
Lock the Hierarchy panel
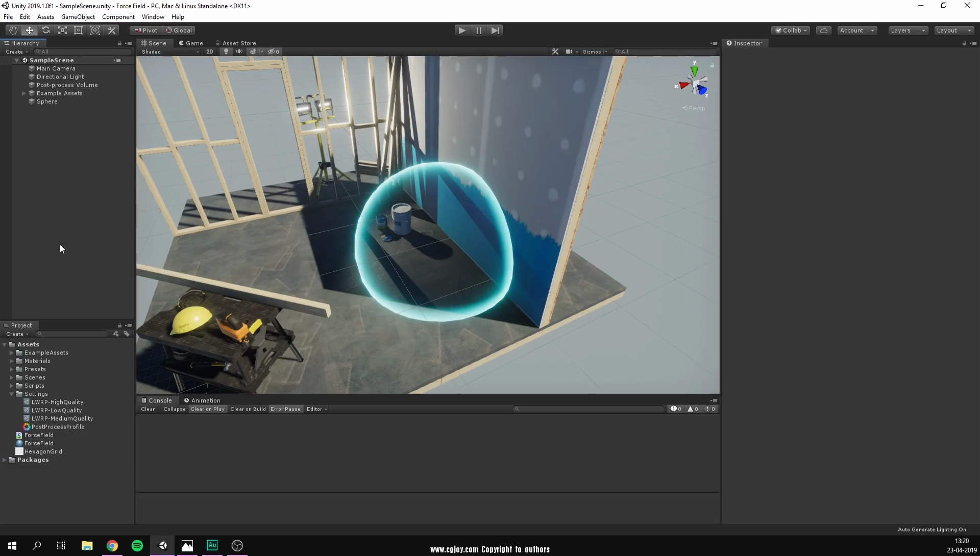[x=119, y=43]
